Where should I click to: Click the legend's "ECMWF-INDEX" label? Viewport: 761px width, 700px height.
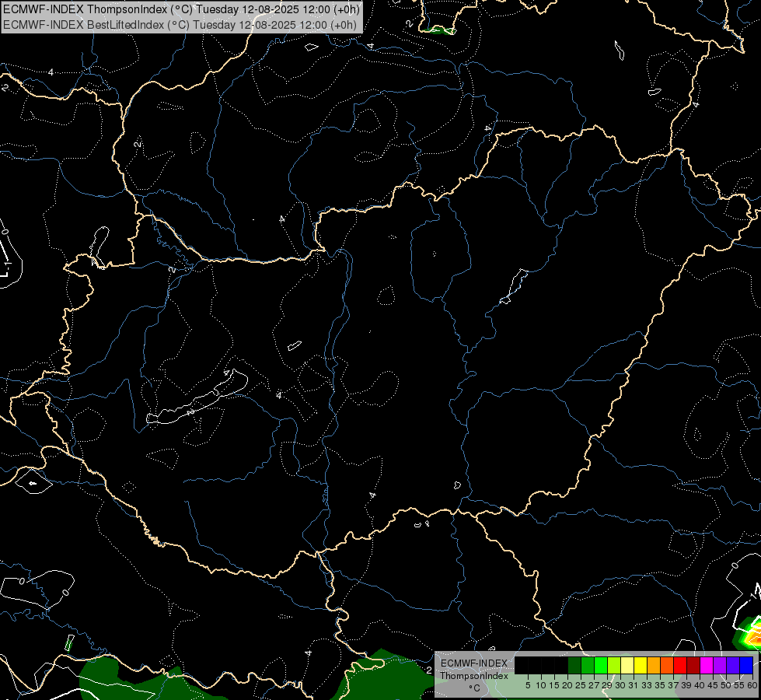(x=474, y=663)
